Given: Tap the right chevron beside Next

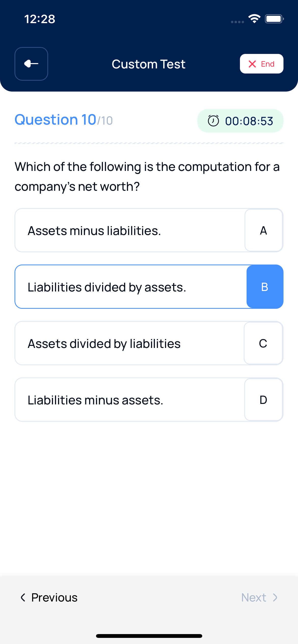Looking at the screenshot, I should click(x=275, y=597).
